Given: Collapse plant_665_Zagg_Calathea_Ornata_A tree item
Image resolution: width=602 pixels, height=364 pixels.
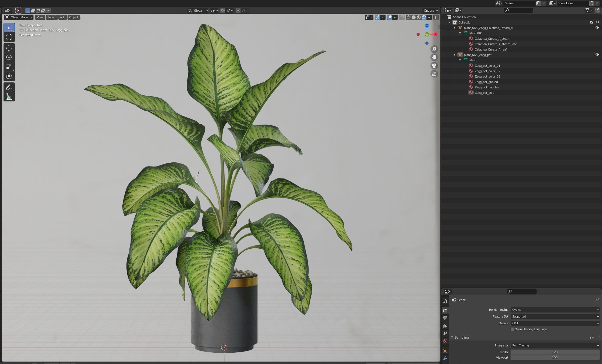Looking at the screenshot, I should coord(455,28).
